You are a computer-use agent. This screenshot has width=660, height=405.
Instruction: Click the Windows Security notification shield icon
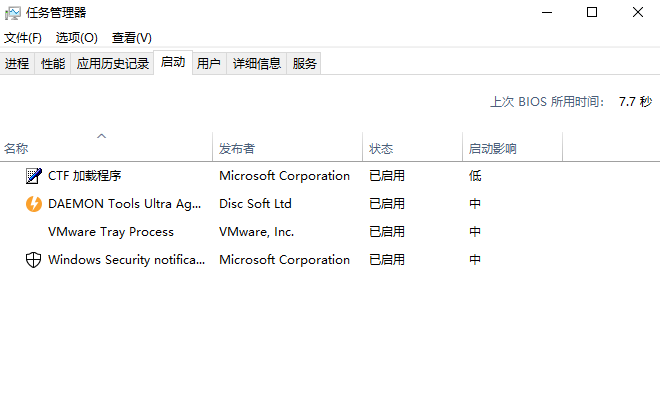tap(33, 260)
